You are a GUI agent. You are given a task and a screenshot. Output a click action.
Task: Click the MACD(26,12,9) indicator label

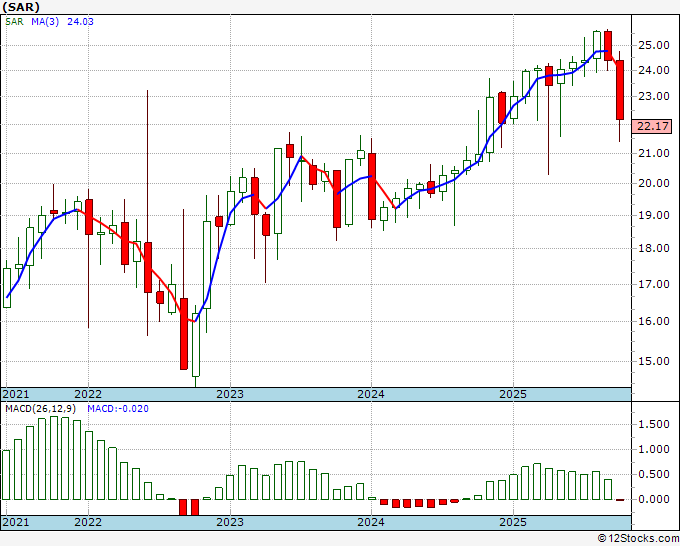click(x=41, y=409)
